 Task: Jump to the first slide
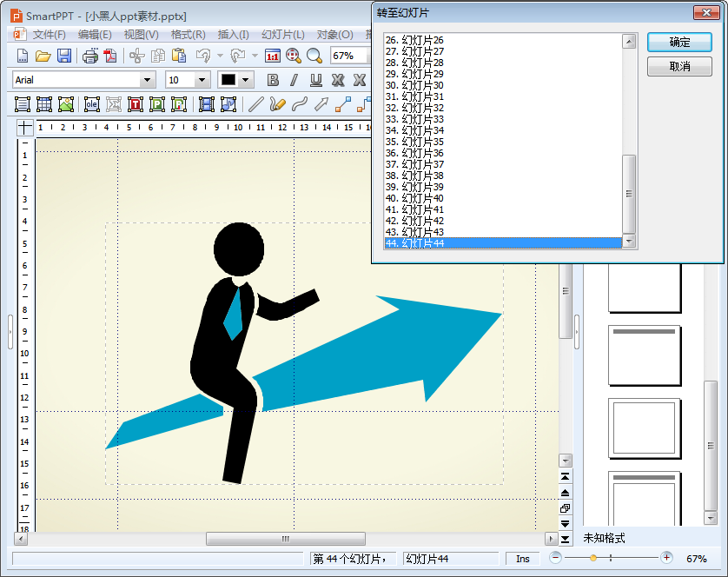tap(565, 477)
